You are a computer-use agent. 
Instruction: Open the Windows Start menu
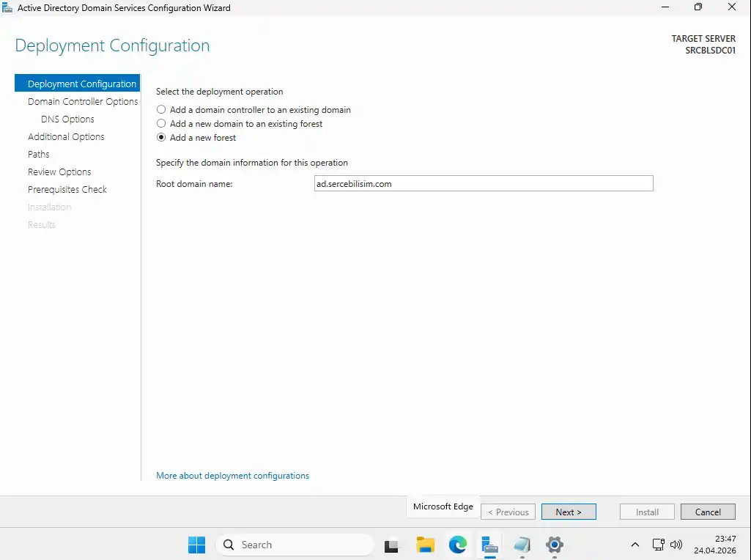196,545
